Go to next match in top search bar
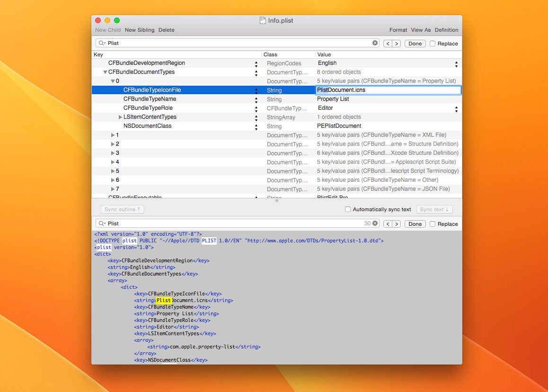Screen dimensions: 548x392 click(x=397, y=44)
